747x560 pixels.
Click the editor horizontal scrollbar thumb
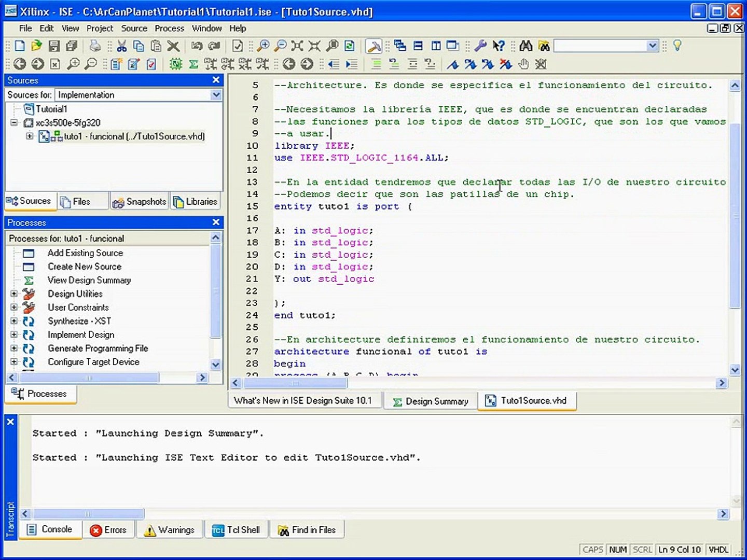(296, 383)
